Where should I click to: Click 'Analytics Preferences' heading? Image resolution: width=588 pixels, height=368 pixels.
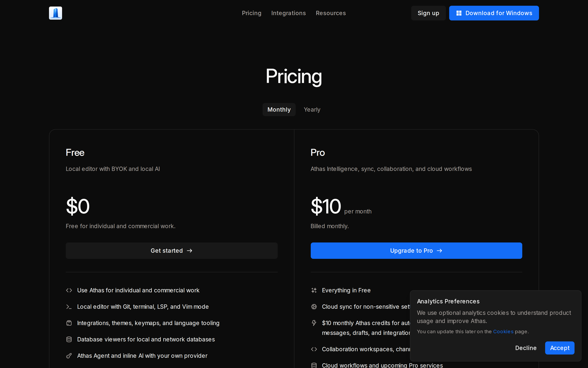pyautogui.click(x=448, y=301)
